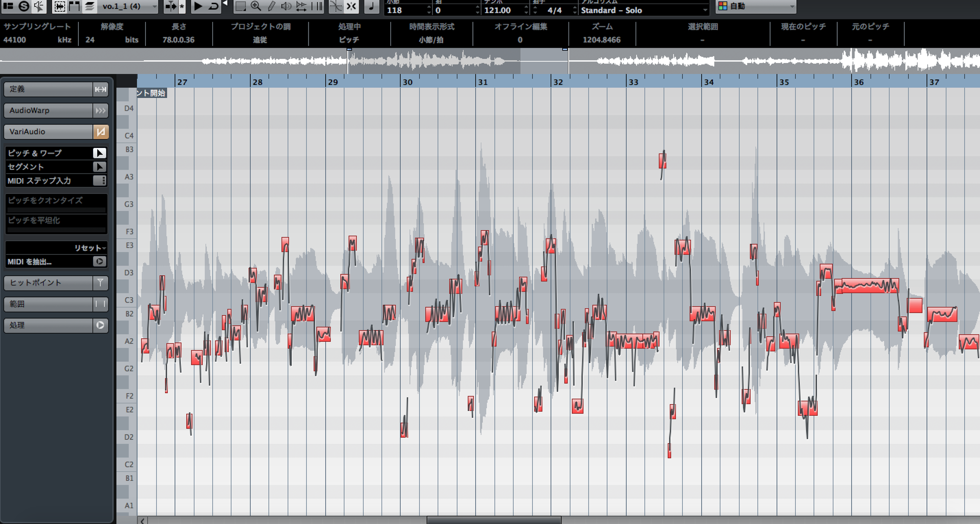
Task: Click the 処理 play arrow icon
Action: tap(100, 325)
